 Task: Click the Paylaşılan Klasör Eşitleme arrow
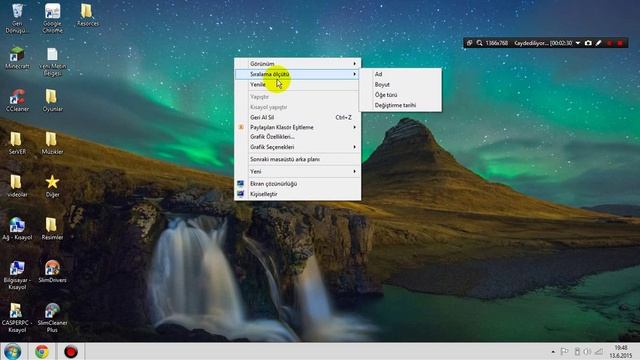(x=354, y=127)
